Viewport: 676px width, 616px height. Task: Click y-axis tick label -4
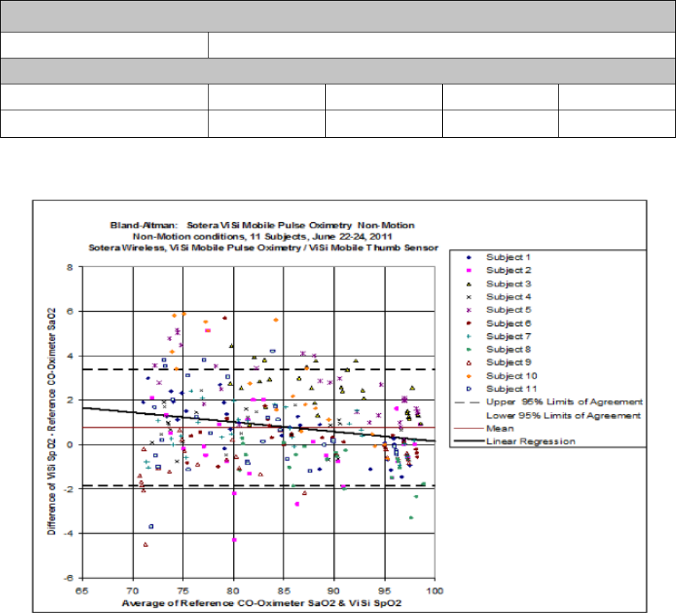(x=68, y=534)
